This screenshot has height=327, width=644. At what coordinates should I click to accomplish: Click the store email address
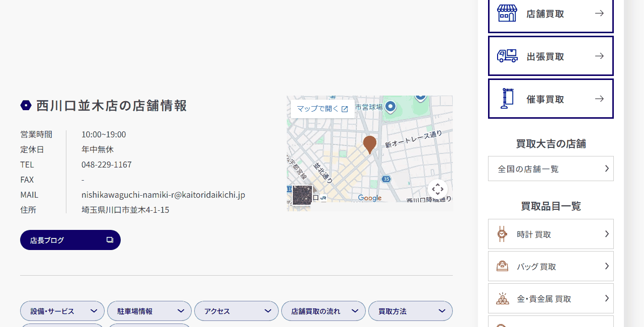164,195
